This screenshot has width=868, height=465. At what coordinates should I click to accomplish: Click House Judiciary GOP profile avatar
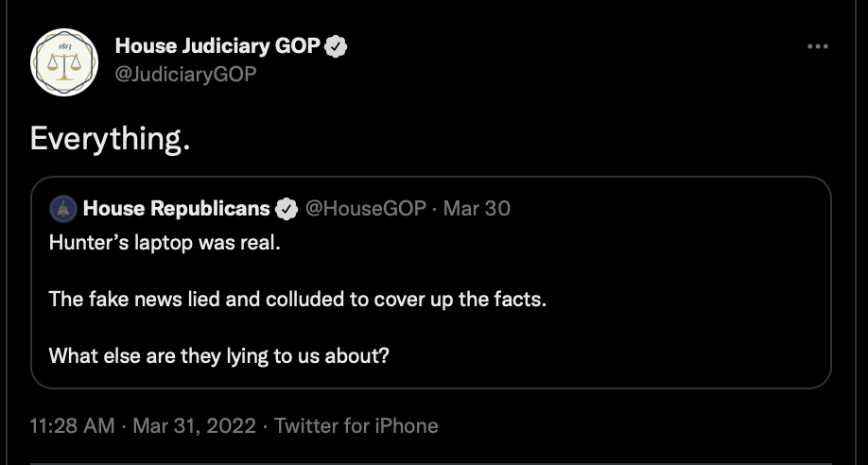point(64,62)
